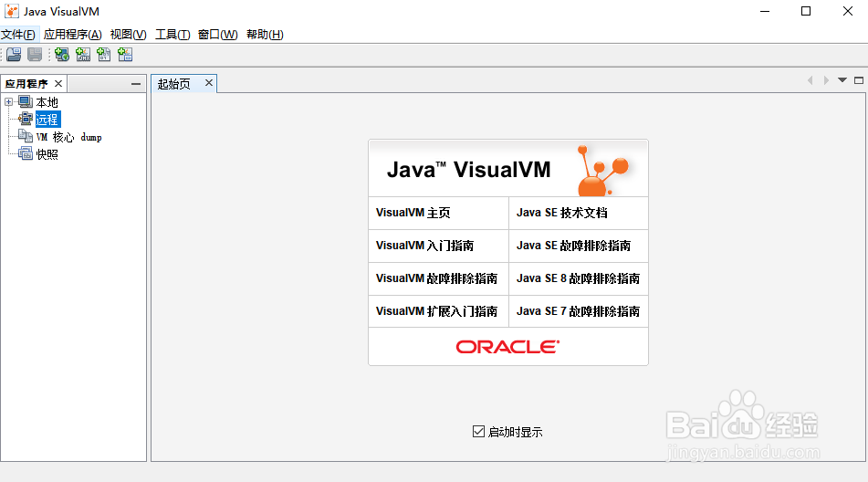Select the VM 核心 dump tree item
The image size is (868, 482).
coord(68,137)
